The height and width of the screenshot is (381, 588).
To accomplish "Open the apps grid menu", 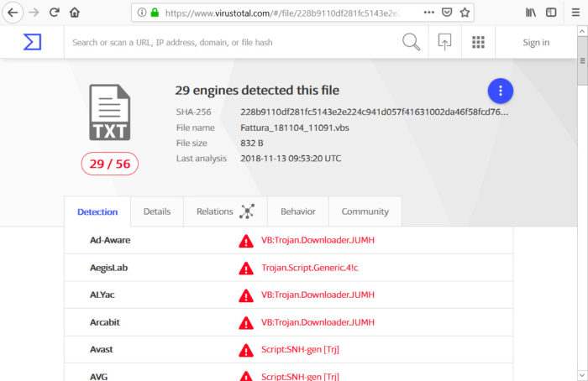I will tap(478, 42).
